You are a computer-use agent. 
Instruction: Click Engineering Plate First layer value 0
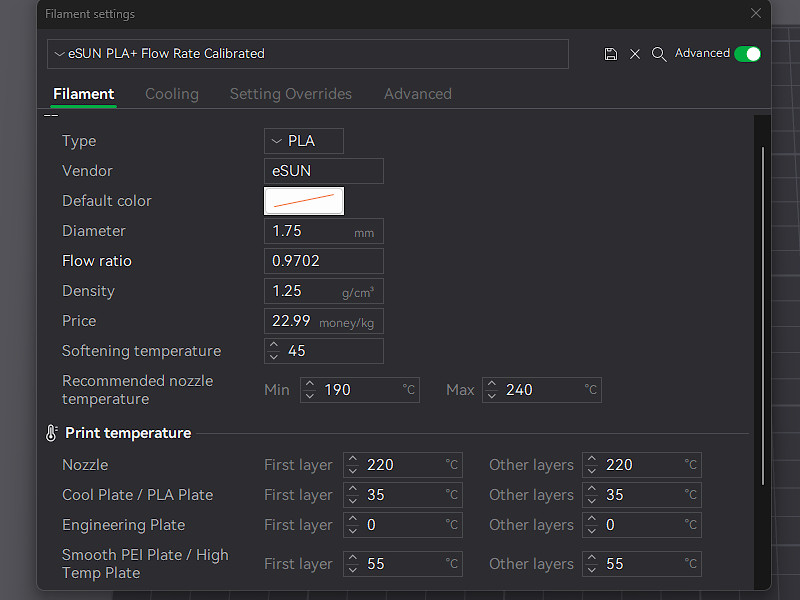tap(371, 525)
